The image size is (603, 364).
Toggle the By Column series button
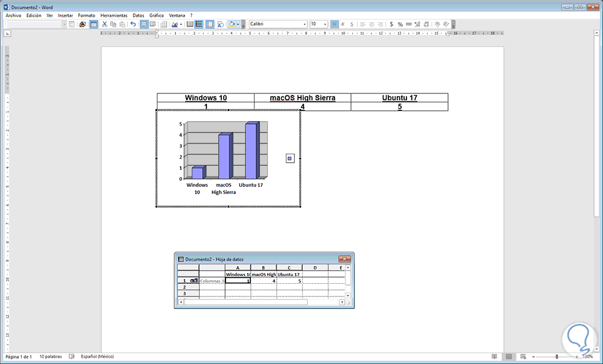click(x=153, y=24)
